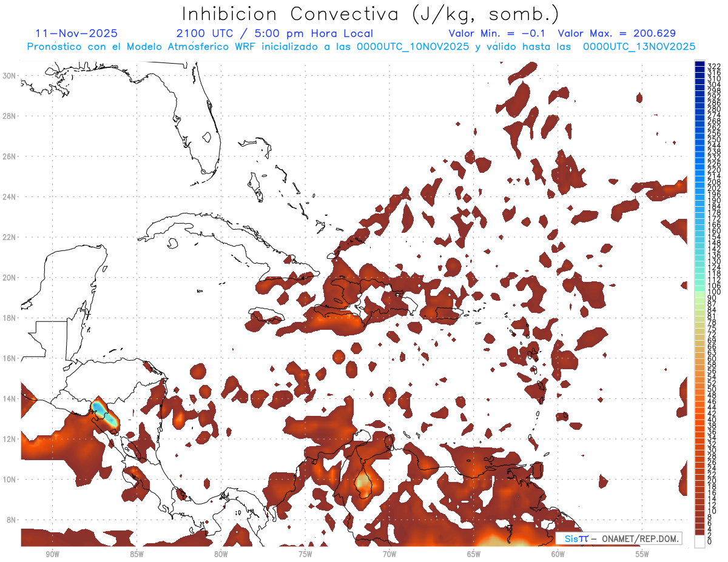
Task: Click the "80W" longitude label
Action: [221, 554]
